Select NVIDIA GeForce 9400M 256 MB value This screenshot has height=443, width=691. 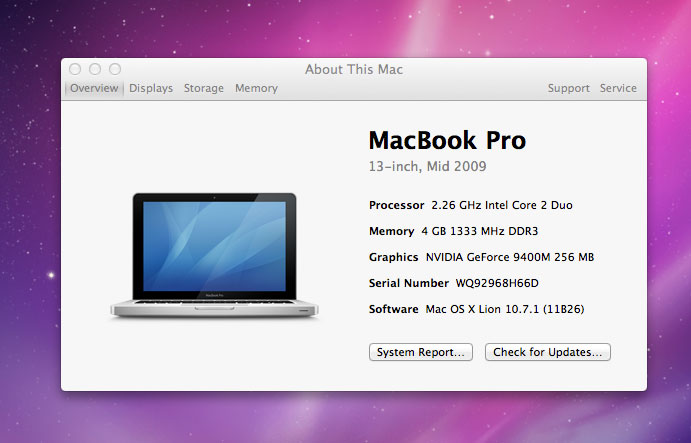[510, 257]
